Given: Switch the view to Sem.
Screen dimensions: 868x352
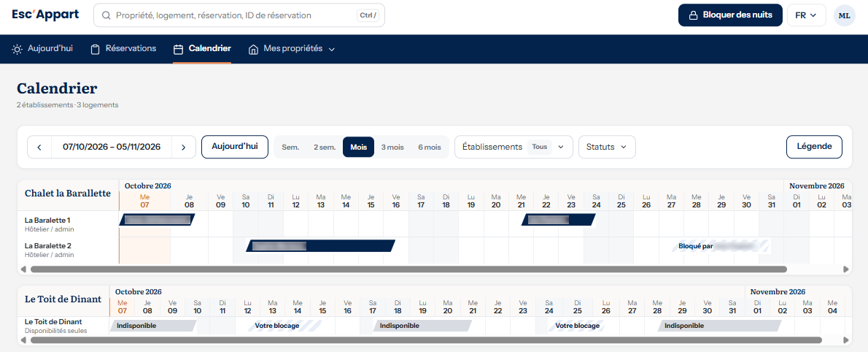Looking at the screenshot, I should (x=290, y=147).
